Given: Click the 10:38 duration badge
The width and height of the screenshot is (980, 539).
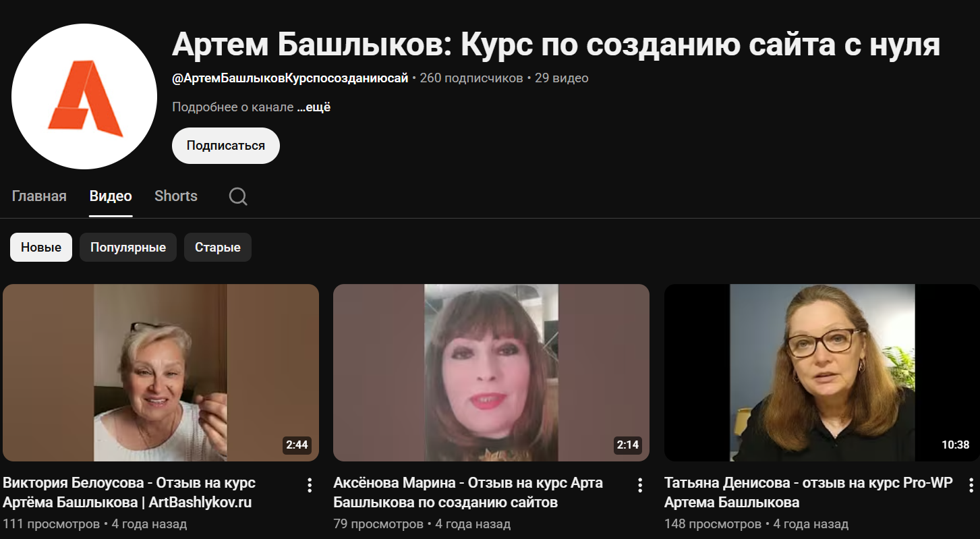Looking at the screenshot, I should click(x=956, y=445).
